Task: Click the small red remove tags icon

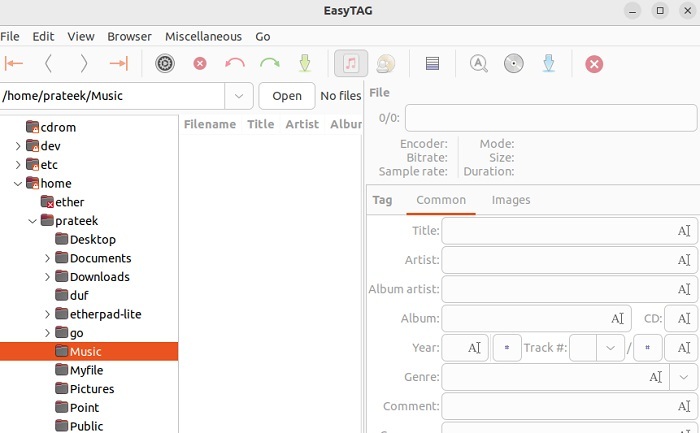Action: (200, 63)
